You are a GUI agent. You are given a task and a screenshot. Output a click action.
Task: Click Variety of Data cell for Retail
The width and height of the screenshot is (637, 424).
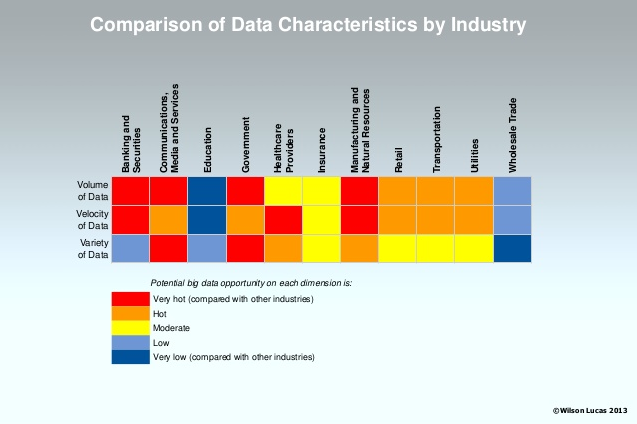[397, 247]
